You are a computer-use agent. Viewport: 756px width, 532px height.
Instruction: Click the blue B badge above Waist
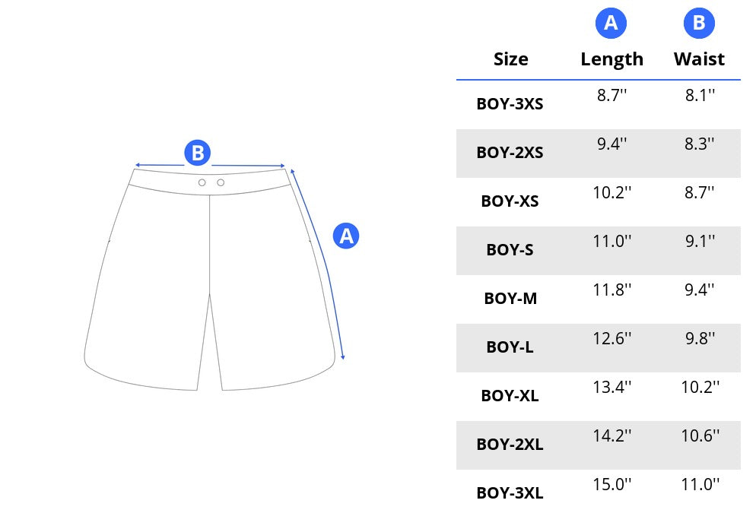(x=698, y=24)
